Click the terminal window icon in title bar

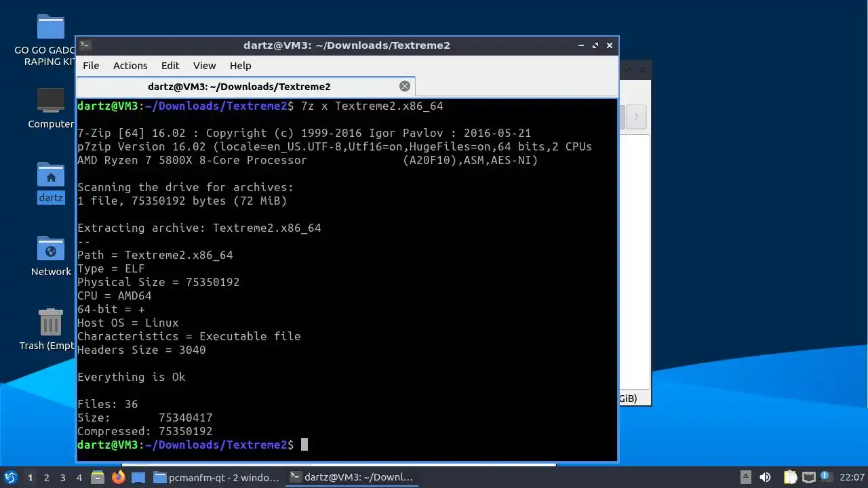[85, 45]
